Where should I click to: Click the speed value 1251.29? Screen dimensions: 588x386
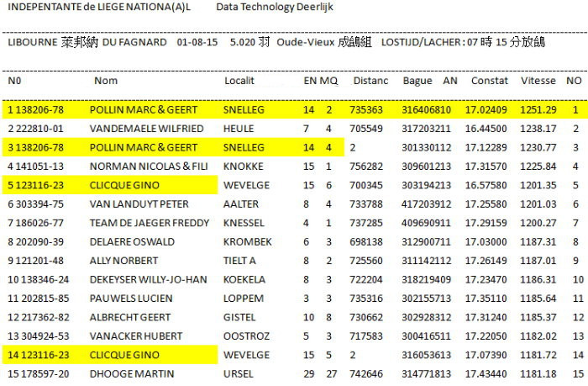pyautogui.click(x=538, y=110)
